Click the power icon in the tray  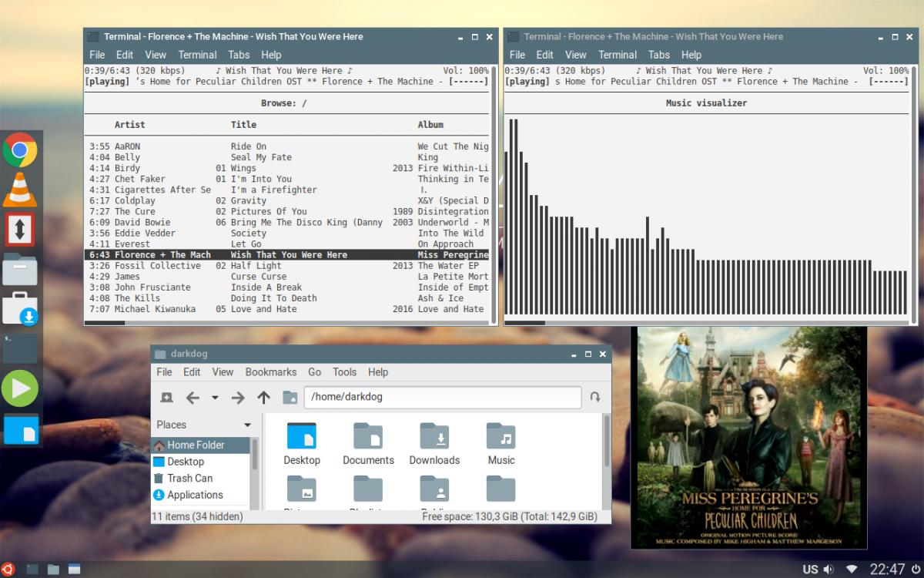click(x=916, y=570)
